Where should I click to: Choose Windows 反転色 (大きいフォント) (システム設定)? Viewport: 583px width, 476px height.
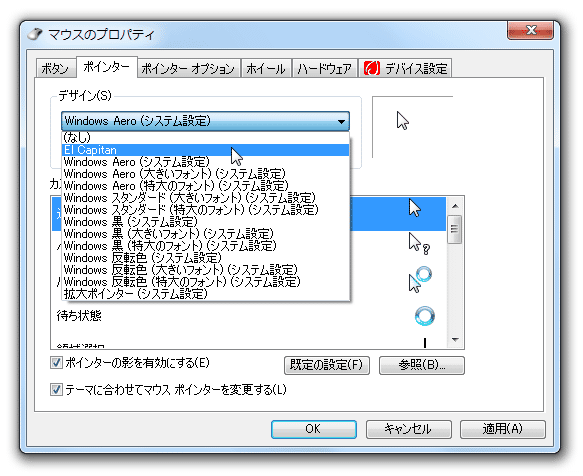pos(205,269)
